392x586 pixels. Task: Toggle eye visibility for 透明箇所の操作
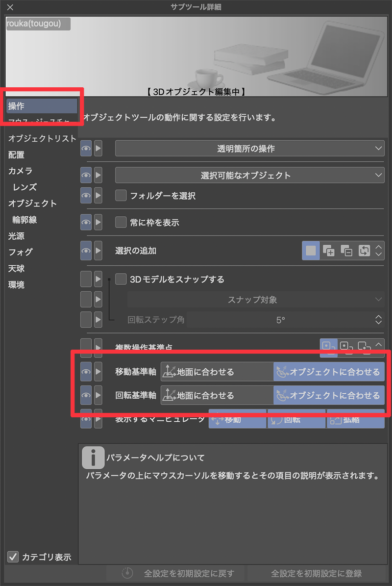[x=86, y=148]
